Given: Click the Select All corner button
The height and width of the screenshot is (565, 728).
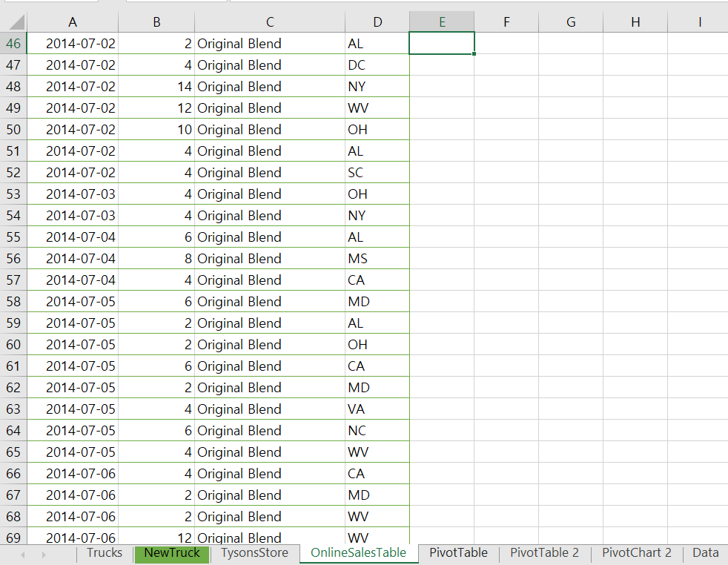Looking at the screenshot, I should click(x=13, y=22).
